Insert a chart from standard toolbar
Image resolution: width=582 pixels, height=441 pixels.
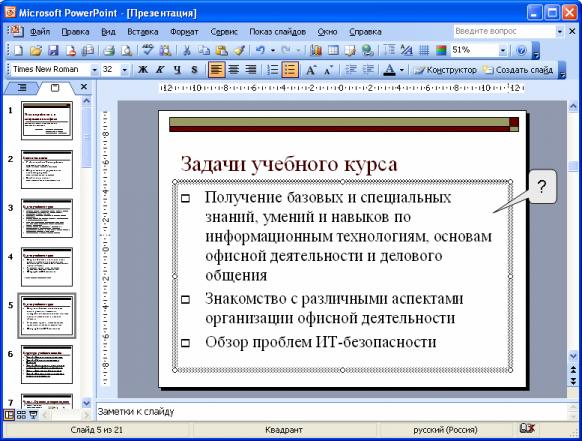coord(316,50)
